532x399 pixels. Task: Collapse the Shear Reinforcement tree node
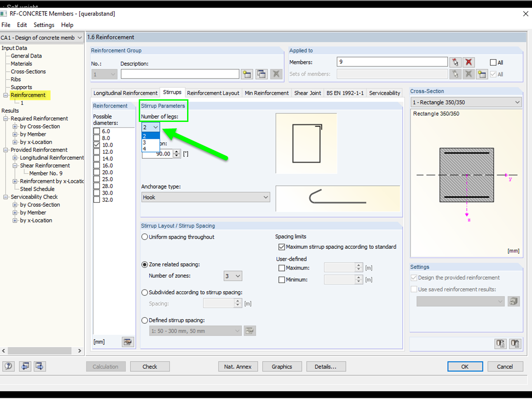pyautogui.click(x=15, y=165)
